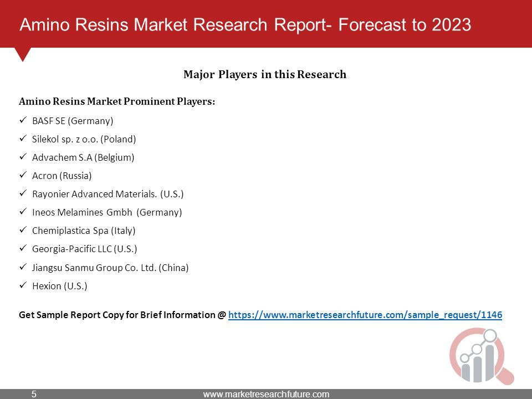Viewport: 532px width, 399px height.
Task: Click the checkmark bullet beside Chemiplastica Spa
Action: click(x=23, y=229)
